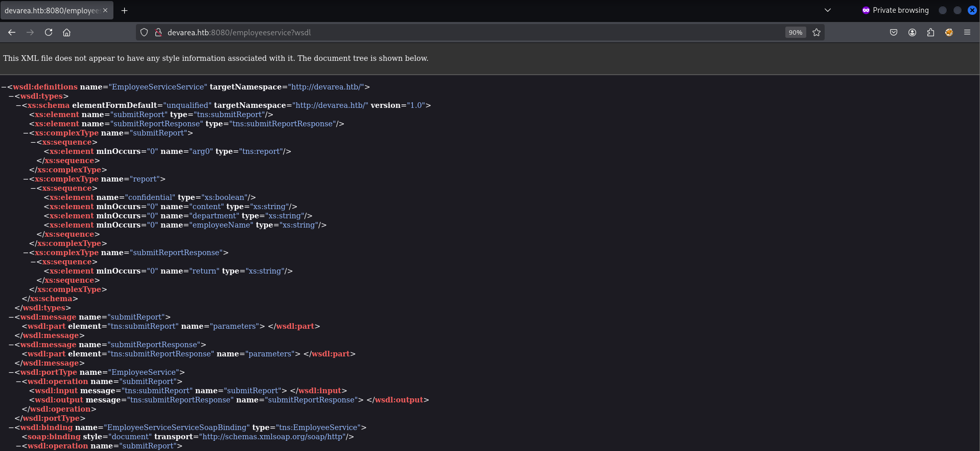Image resolution: width=980 pixels, height=451 pixels.
Task: Open the orange extension icon in toolbar
Action: [x=949, y=32]
